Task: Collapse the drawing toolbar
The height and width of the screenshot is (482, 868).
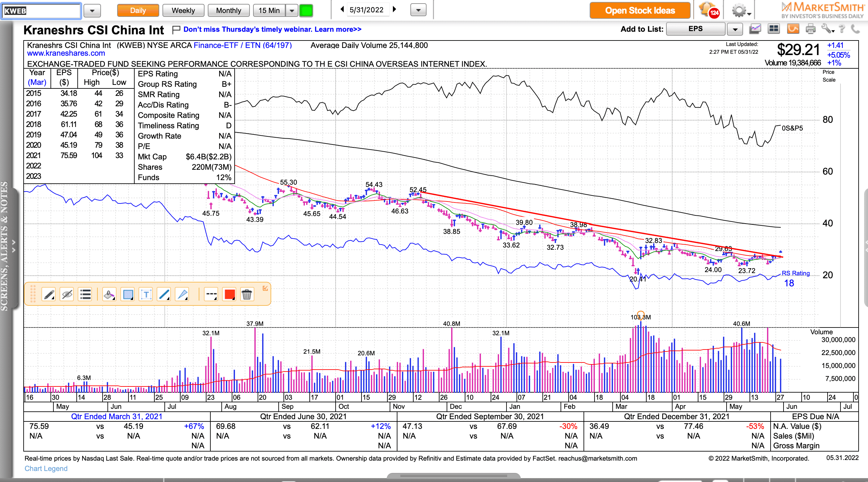Action: 265,288
